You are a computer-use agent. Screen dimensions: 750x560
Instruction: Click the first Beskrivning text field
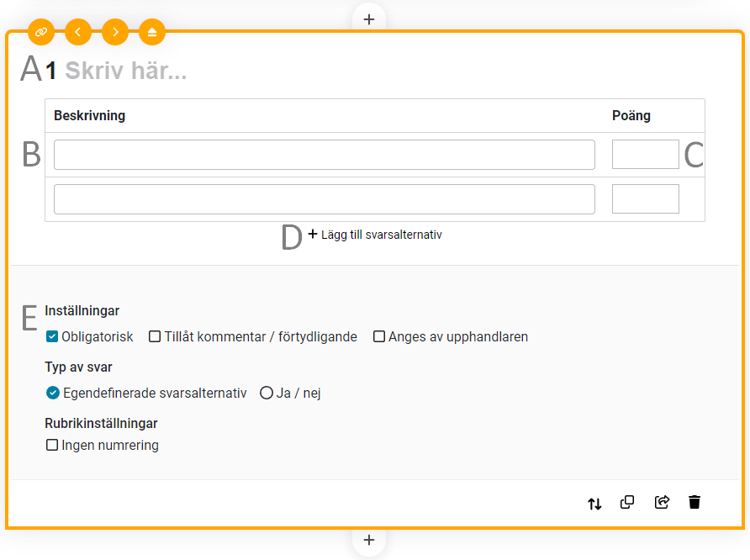click(x=324, y=155)
